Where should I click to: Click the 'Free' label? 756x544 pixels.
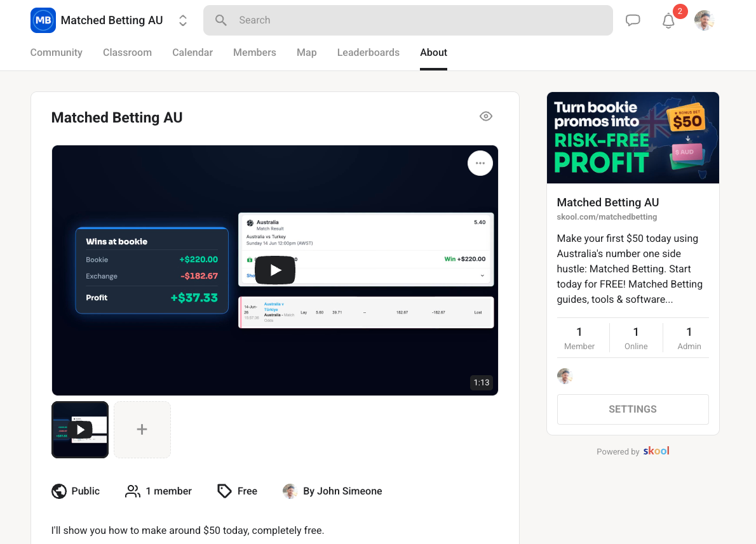coord(247,491)
